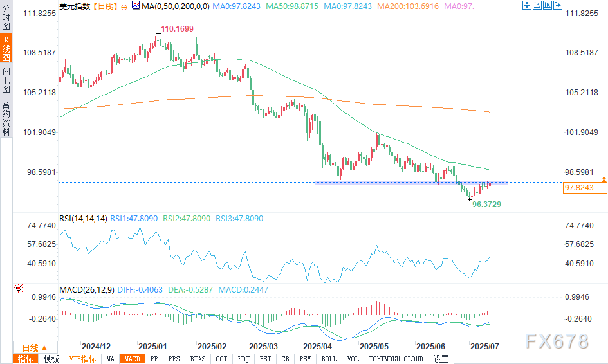The image size is (608, 364).
Task: Toggle the MACD indicator button
Action: click(x=131, y=359)
